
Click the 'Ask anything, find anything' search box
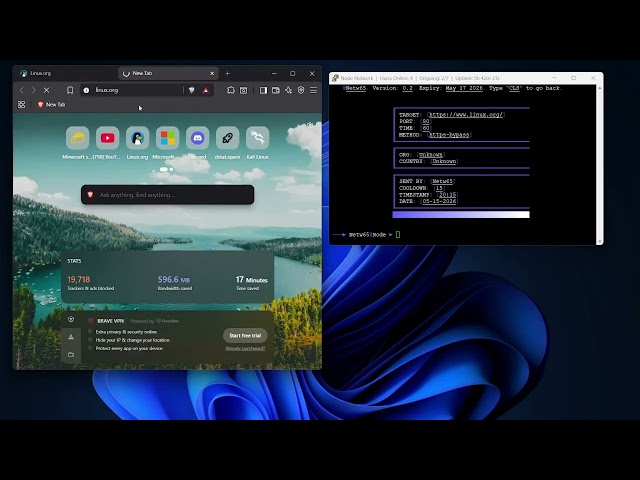tap(167, 195)
